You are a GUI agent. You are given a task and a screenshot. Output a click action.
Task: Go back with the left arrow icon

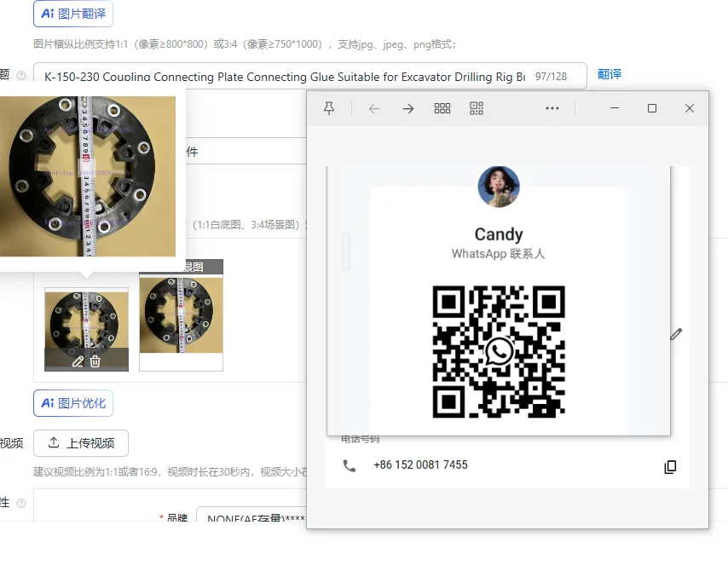click(x=374, y=108)
